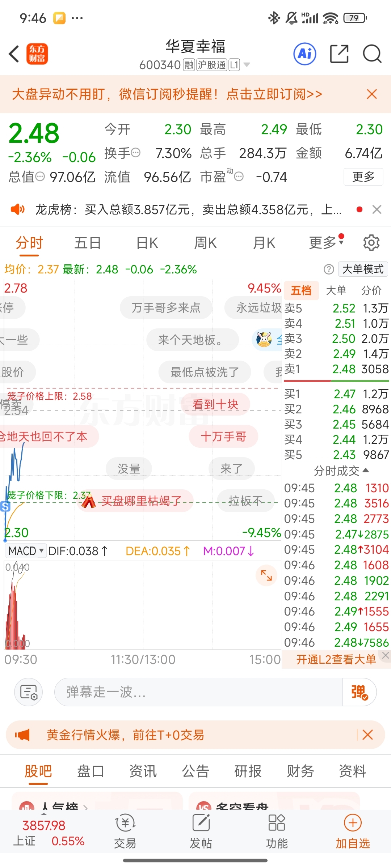
Task: Tap the 上证 index ticker
Action: [x=49, y=833]
